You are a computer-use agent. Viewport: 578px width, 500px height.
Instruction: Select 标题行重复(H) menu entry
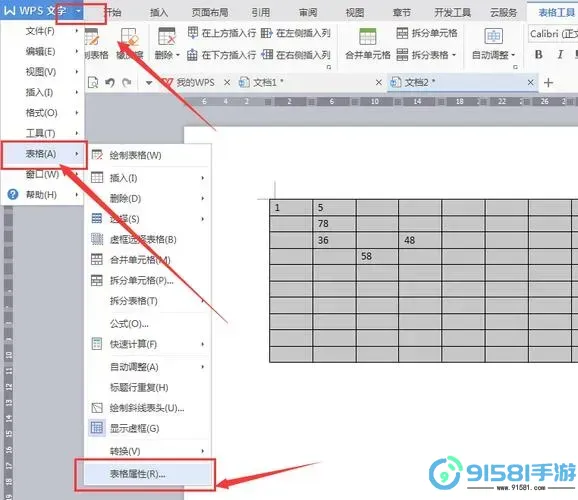(147, 387)
